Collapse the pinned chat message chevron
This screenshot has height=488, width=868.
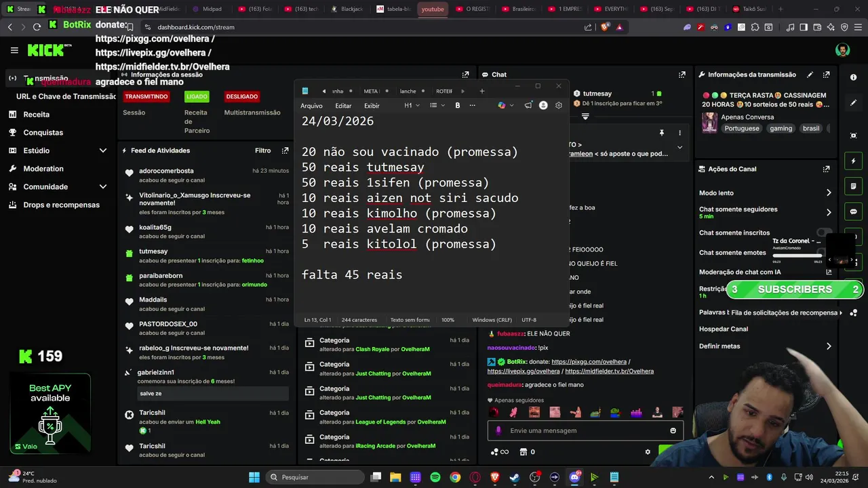[679, 147]
